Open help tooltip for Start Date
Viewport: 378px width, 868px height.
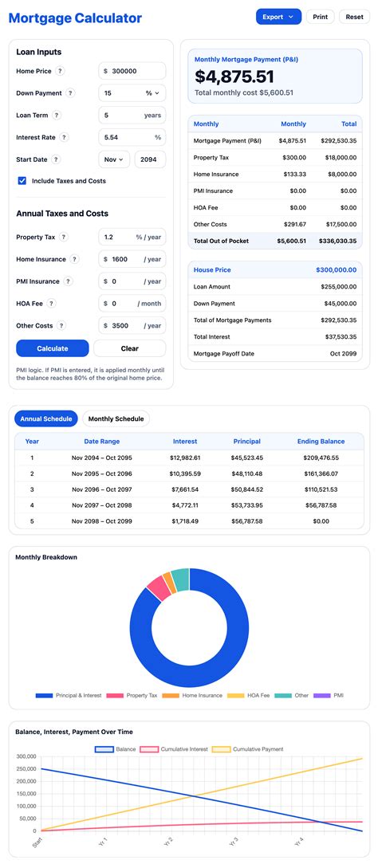pyautogui.click(x=56, y=159)
